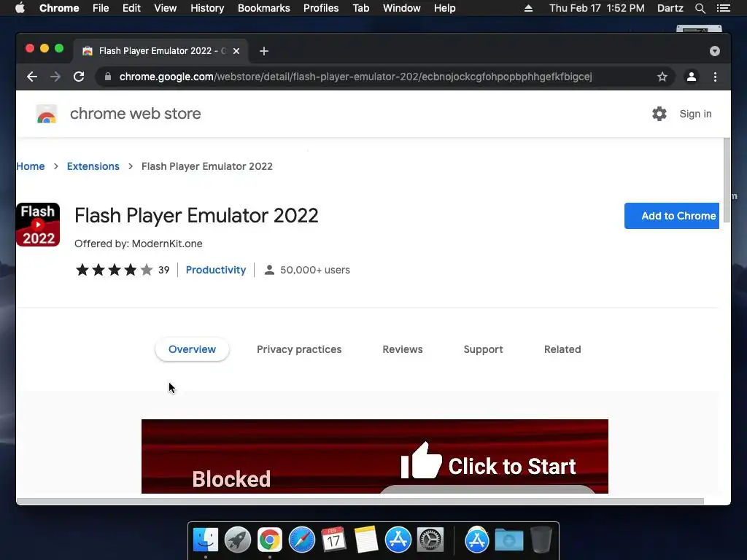Open a new tab with the plus button
This screenshot has width=747, height=560.
coord(264,51)
